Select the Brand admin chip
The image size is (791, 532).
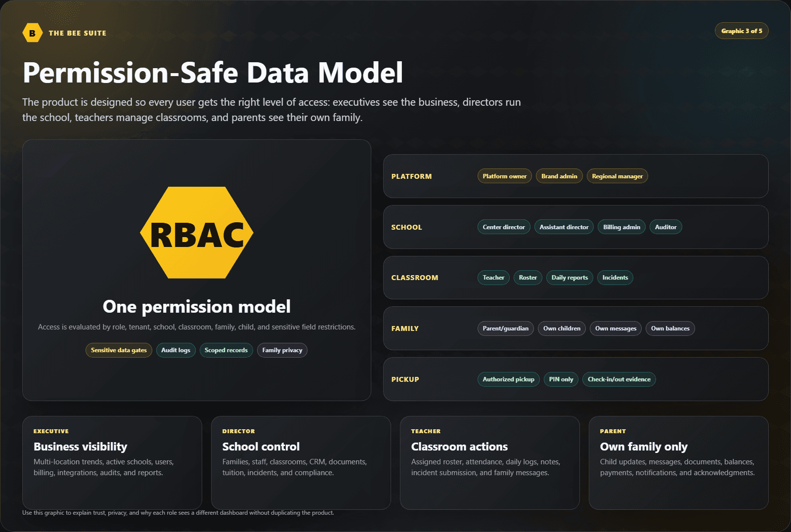point(559,176)
